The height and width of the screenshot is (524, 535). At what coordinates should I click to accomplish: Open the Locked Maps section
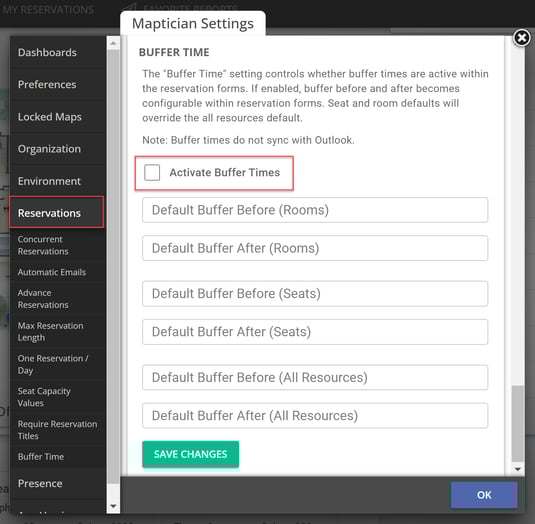pos(57,117)
